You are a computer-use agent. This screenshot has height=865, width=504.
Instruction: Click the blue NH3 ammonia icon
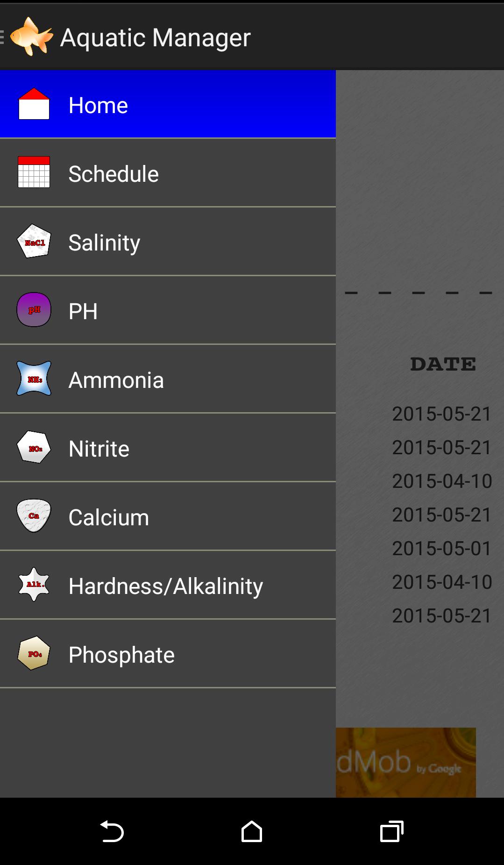(34, 379)
